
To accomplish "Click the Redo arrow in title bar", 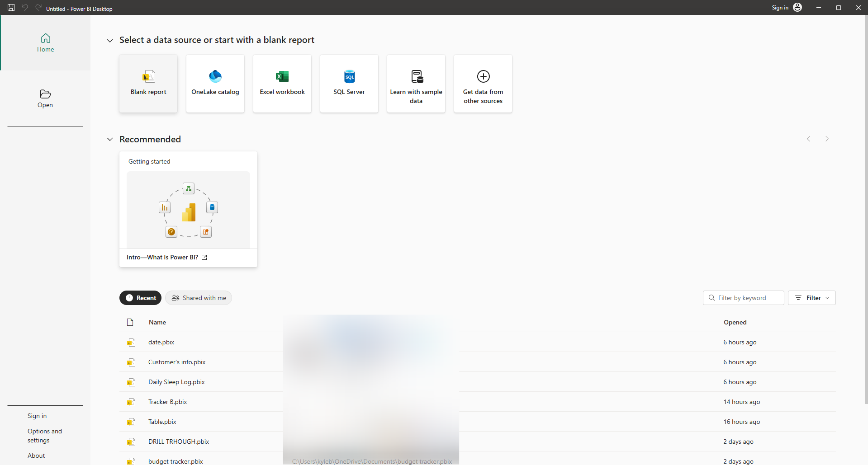I will [x=38, y=8].
